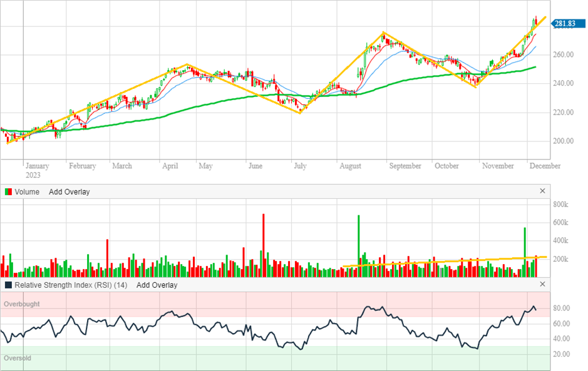Viewport: 588px width, 371px height.
Task: Click the July label on time axis
Action: click(300, 166)
